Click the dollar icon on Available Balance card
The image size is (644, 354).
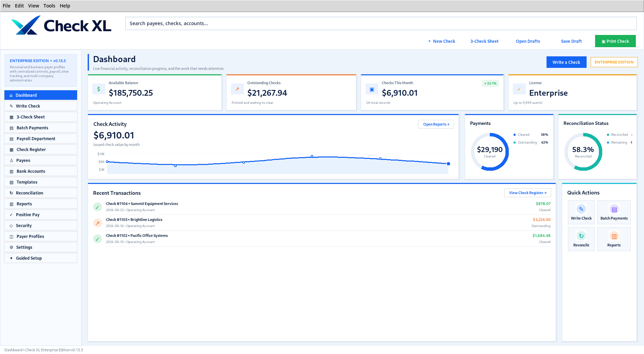99,89
